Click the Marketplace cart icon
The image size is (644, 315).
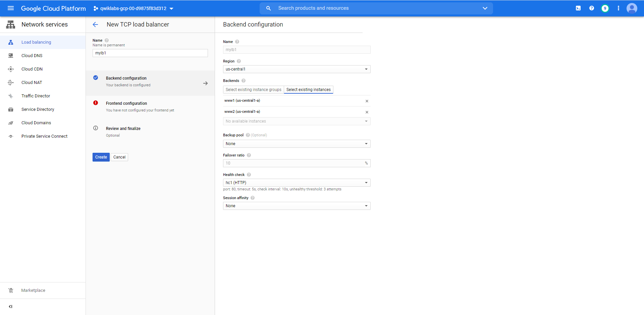(11, 290)
